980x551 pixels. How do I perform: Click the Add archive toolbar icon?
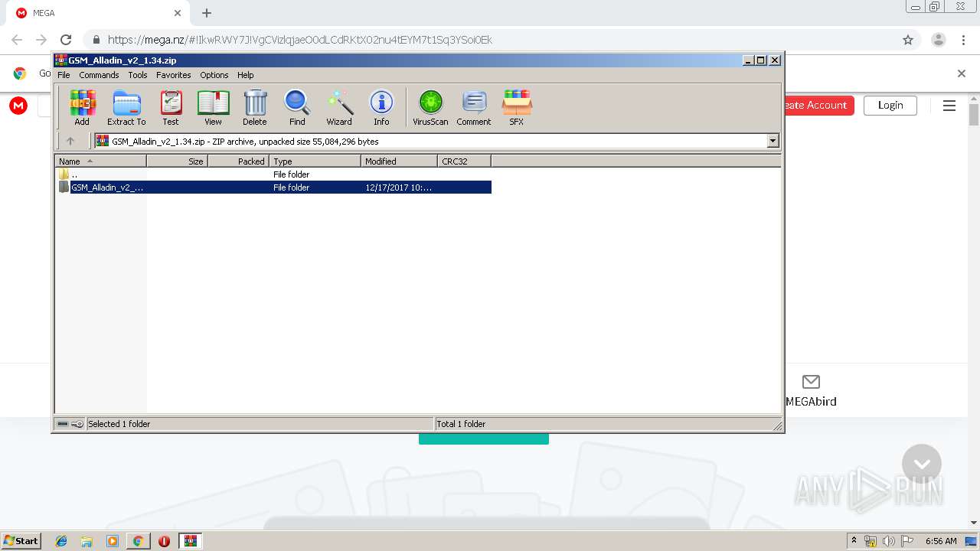pos(82,107)
